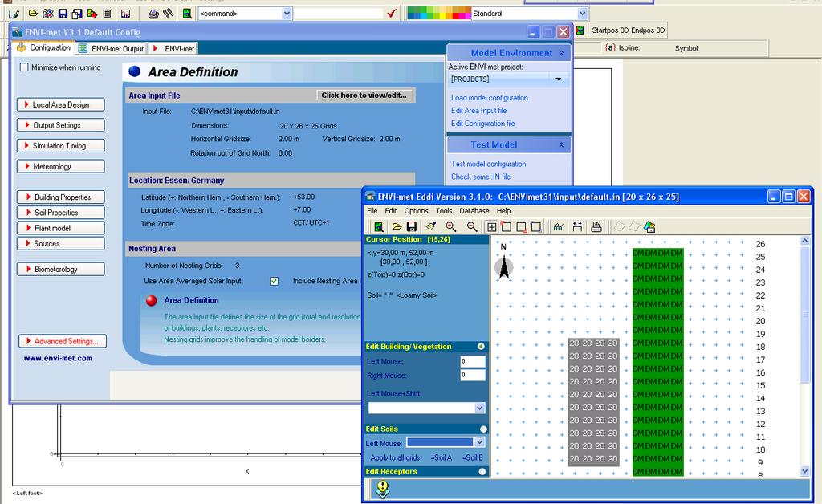Save area file with Eddi floppy icon
Viewport: 822px width, 504px height.
pyautogui.click(x=412, y=227)
